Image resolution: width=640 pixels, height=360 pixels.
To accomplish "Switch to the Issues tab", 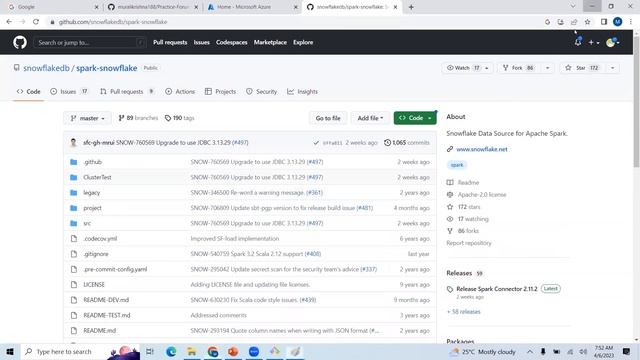I will (69, 91).
